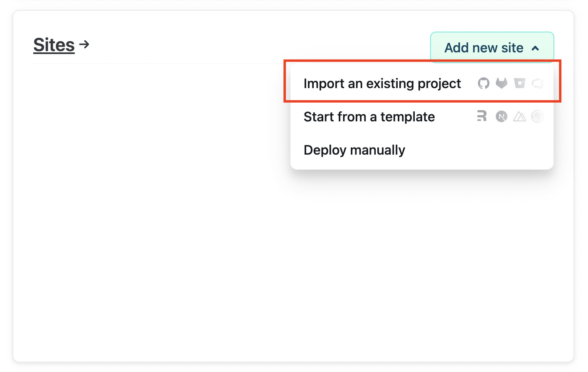This screenshot has height=372, width=588.
Task: Click blank space right of Deploy manually
Action: [x=478, y=150]
